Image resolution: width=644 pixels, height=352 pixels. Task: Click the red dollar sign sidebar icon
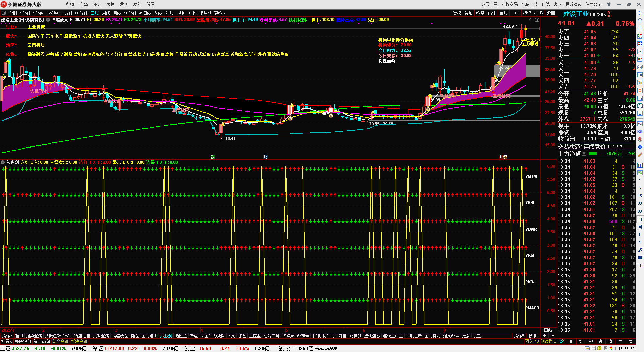(x=640, y=139)
